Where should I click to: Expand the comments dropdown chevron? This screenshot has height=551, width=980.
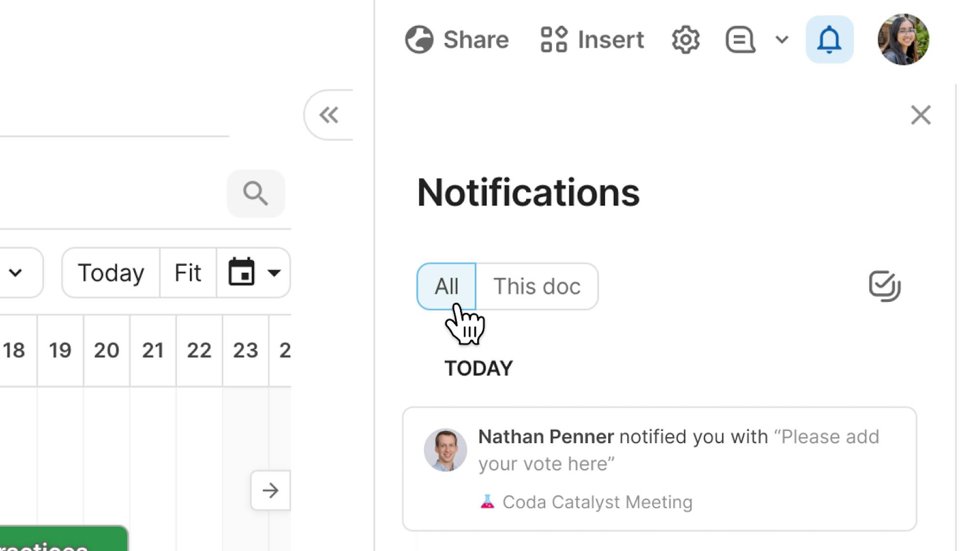pyautogui.click(x=782, y=39)
